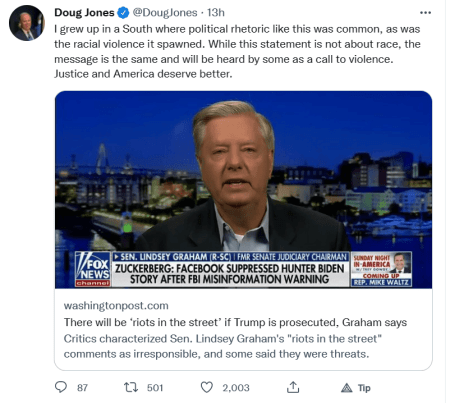
Task: Open the 13h timestamp link
Action: [x=216, y=13]
